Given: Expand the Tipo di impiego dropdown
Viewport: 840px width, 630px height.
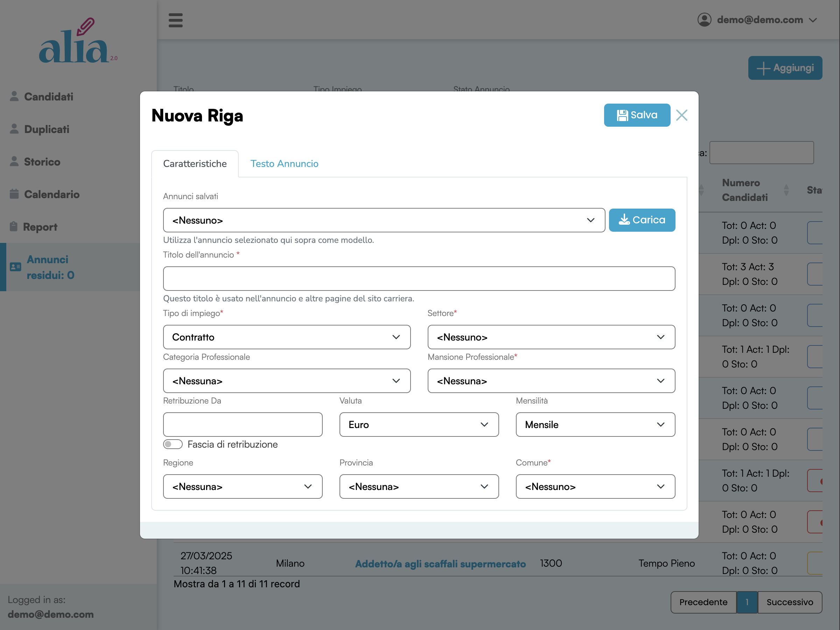Looking at the screenshot, I should click(x=287, y=337).
